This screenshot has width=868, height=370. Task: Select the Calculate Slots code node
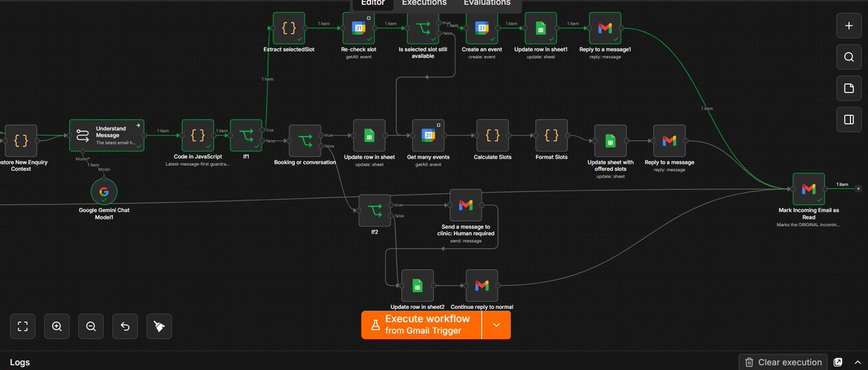point(493,135)
